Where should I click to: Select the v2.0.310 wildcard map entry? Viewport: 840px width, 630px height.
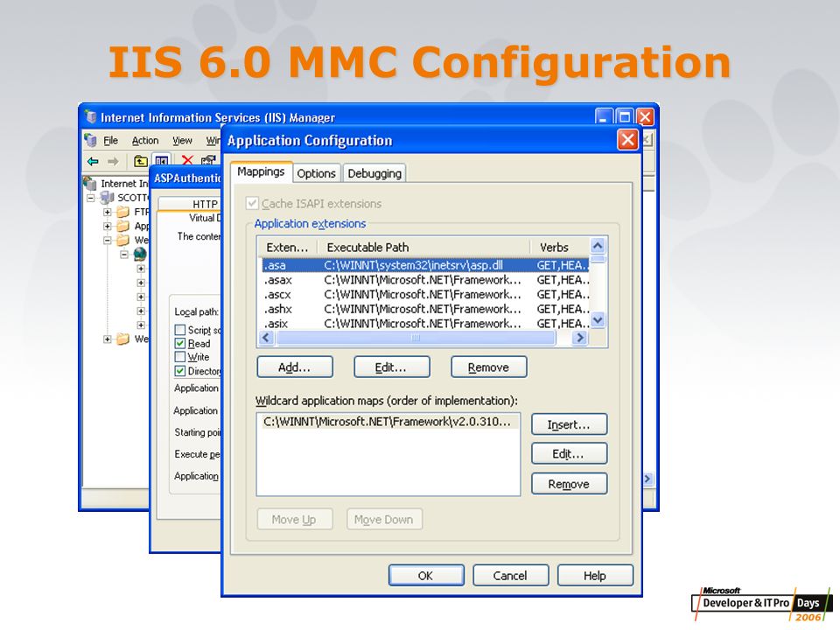tap(387, 422)
